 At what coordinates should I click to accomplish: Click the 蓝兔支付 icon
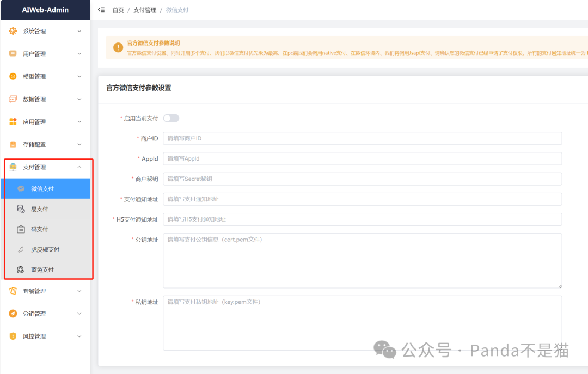21,269
